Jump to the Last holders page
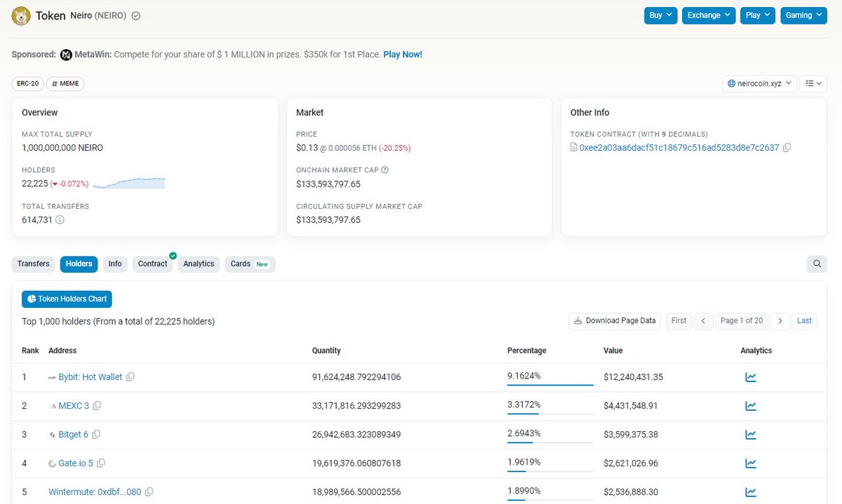The image size is (842, 504). 804,321
